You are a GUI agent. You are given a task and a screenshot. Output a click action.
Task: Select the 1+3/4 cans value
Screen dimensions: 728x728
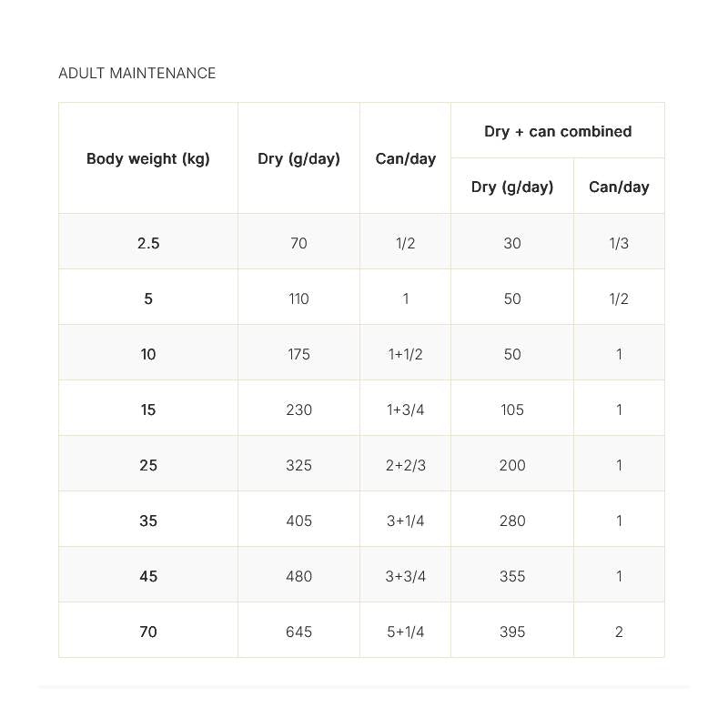(x=405, y=409)
